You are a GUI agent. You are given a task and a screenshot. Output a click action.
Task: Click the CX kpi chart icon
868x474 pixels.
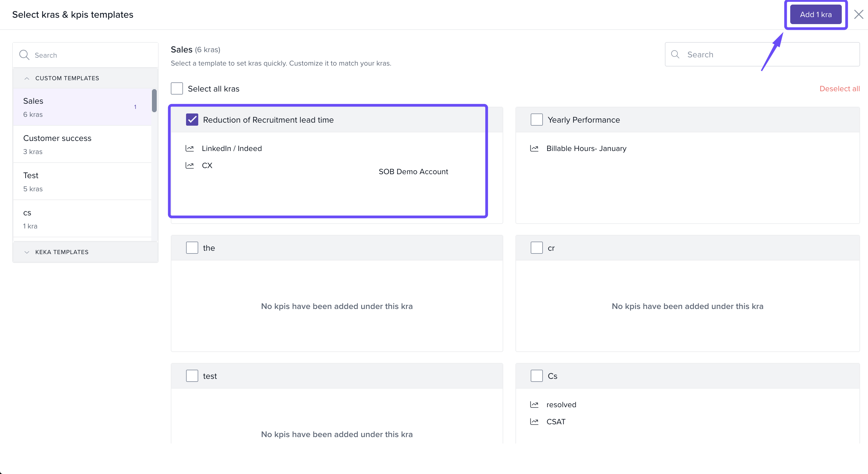point(190,165)
